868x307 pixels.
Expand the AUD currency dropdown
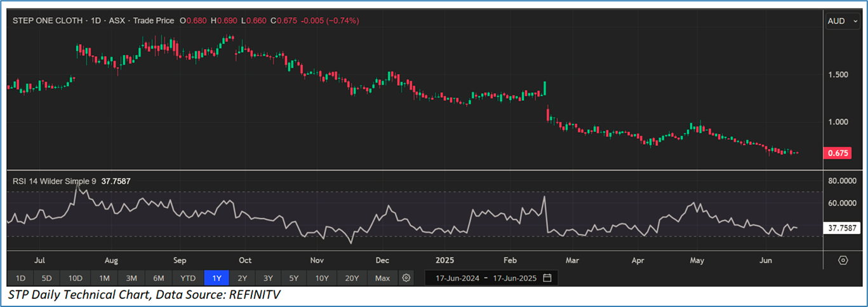[841, 21]
